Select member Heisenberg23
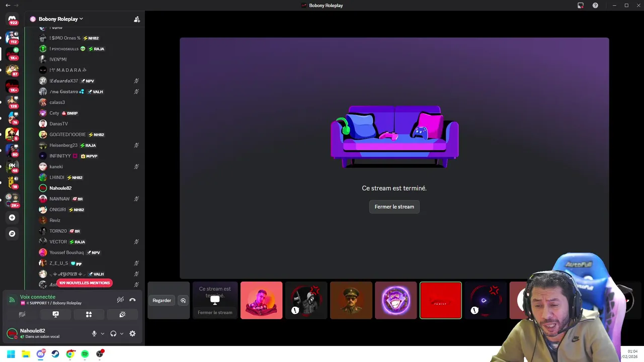644x362 pixels. 63,145
